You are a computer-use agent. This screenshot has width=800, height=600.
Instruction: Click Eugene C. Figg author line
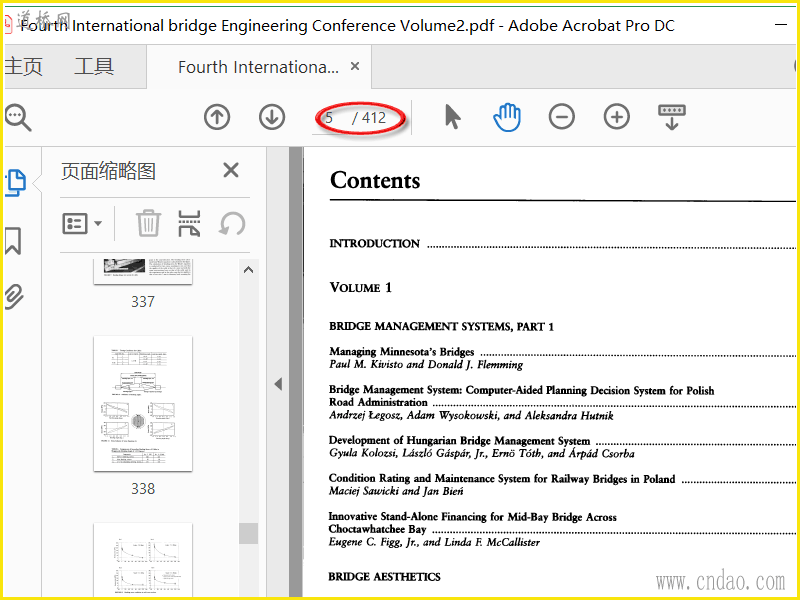coord(434,542)
